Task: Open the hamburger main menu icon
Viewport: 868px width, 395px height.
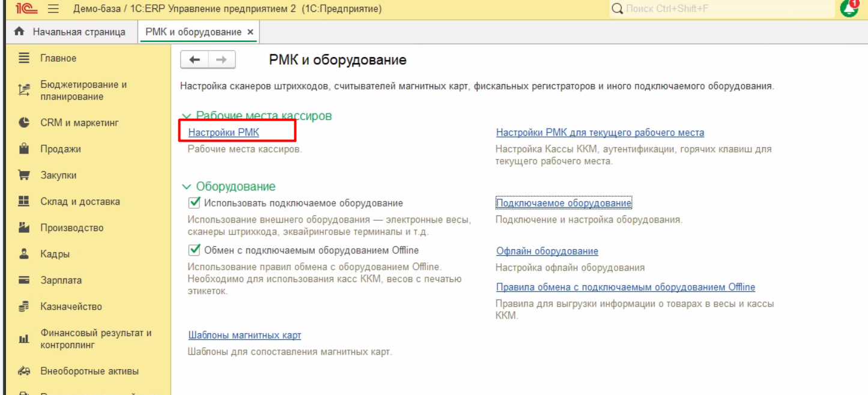Action: pos(53,9)
